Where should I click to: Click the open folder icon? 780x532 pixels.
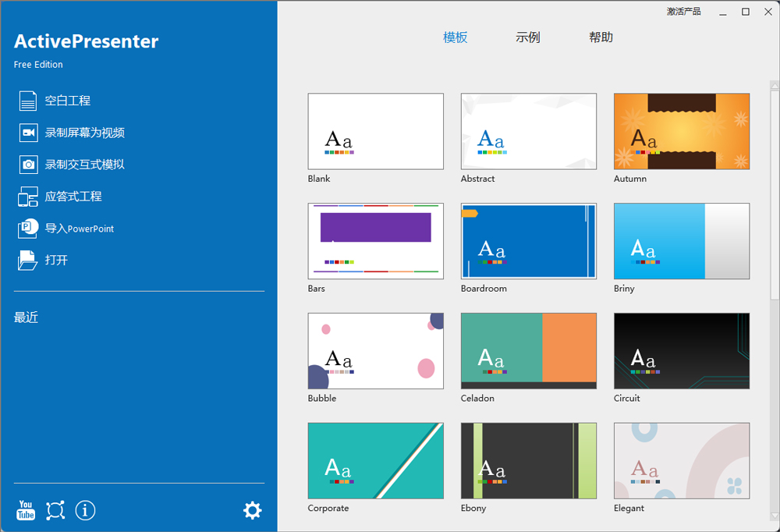pos(27,261)
